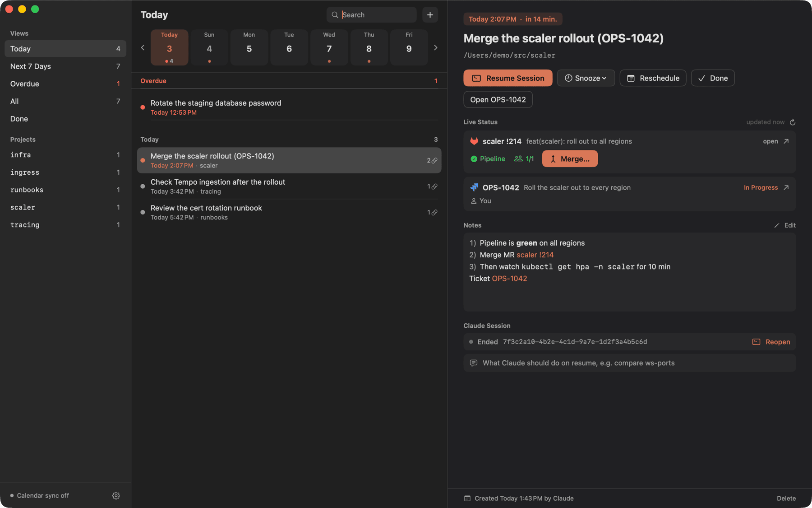
Task: Open settings gear in sidebar footer
Action: pos(116,495)
